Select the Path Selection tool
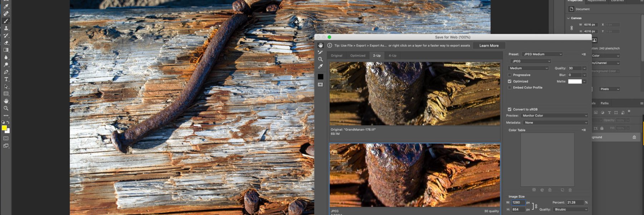The height and width of the screenshot is (215, 644). coord(6,87)
